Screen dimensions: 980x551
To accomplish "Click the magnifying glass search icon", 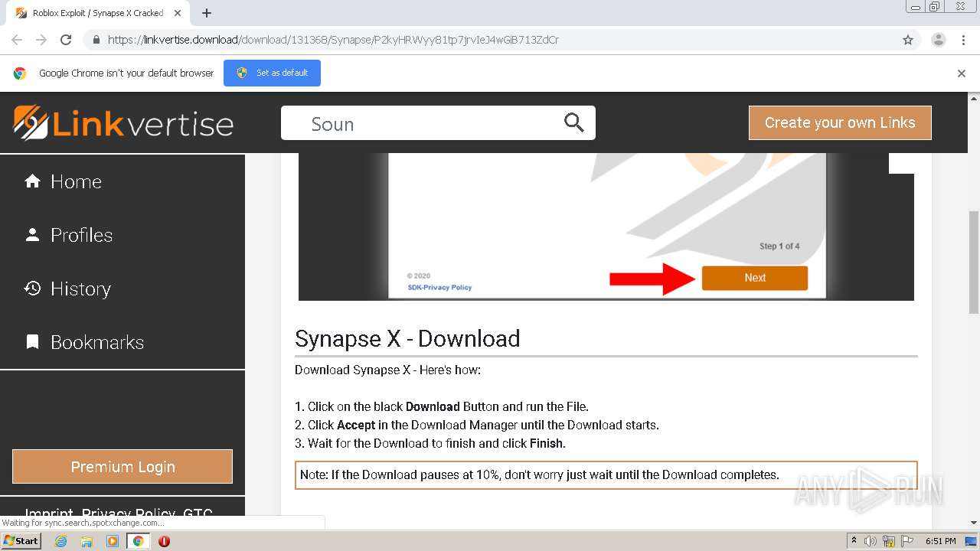I will (574, 122).
